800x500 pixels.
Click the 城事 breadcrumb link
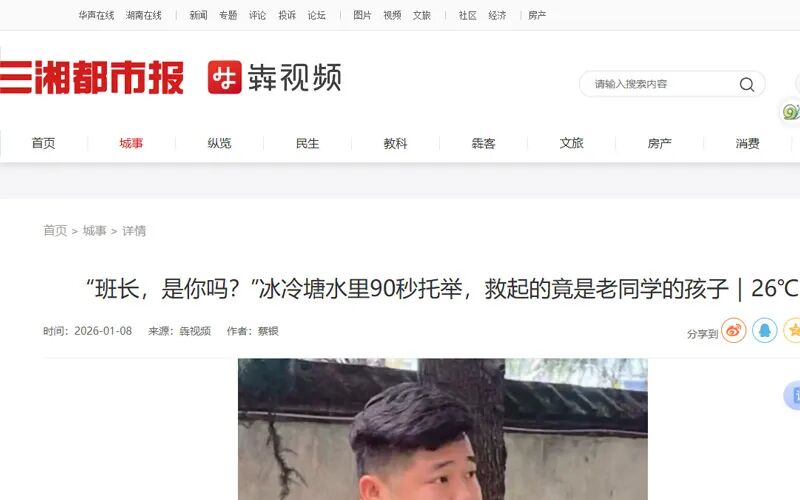pos(94,231)
